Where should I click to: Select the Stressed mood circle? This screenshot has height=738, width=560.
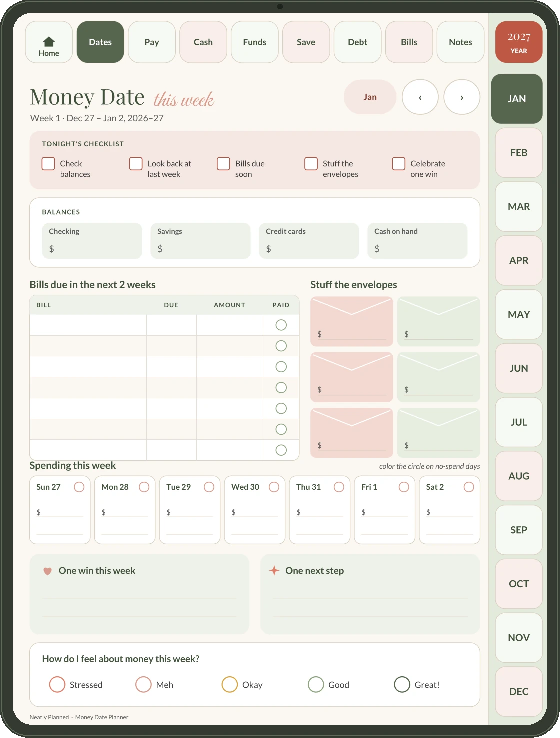click(x=57, y=685)
